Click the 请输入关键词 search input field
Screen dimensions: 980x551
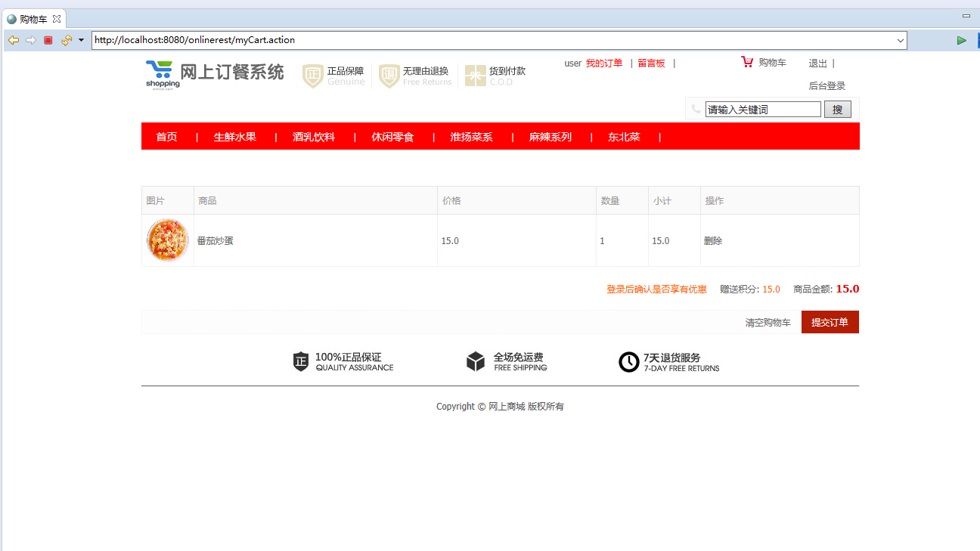761,109
